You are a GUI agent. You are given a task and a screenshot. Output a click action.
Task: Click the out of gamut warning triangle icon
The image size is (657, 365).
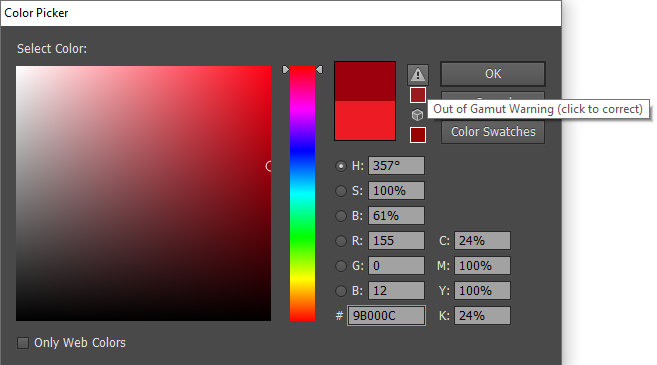tap(418, 75)
